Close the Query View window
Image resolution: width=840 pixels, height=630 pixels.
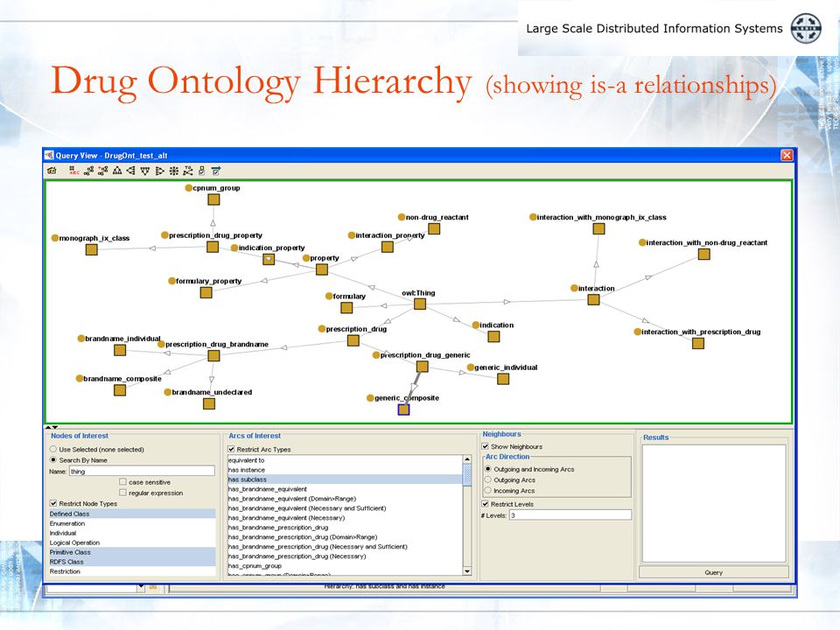tap(787, 156)
